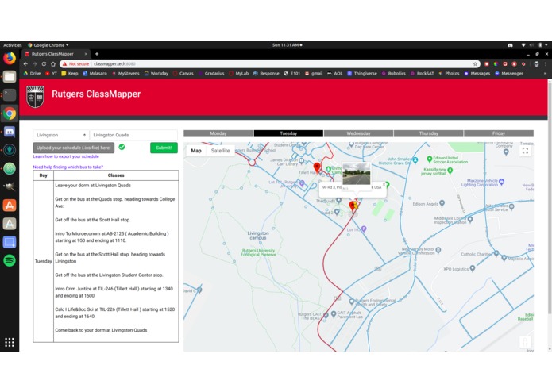
Task: Go back in Chrome
Action: coord(25,64)
